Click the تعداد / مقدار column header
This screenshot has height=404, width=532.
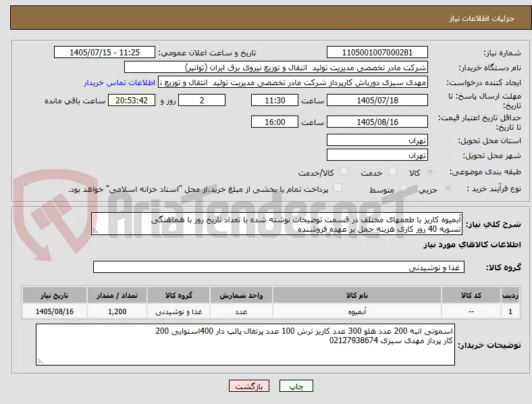click(117, 295)
